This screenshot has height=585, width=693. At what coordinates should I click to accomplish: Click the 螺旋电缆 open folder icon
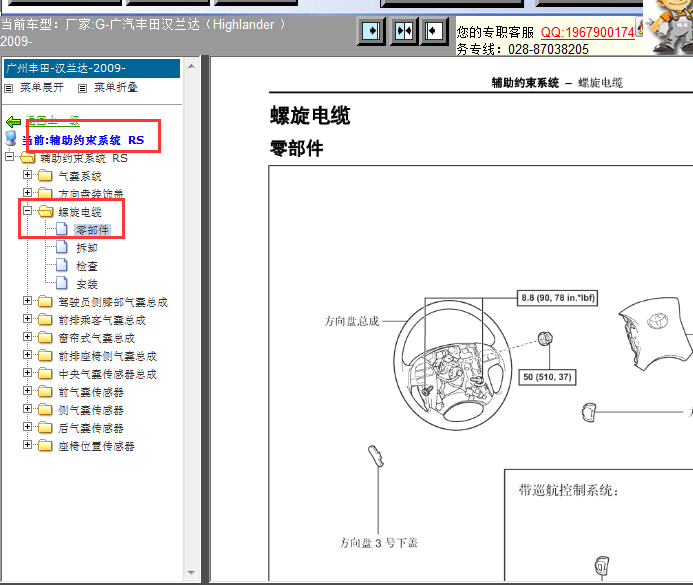pos(46,212)
